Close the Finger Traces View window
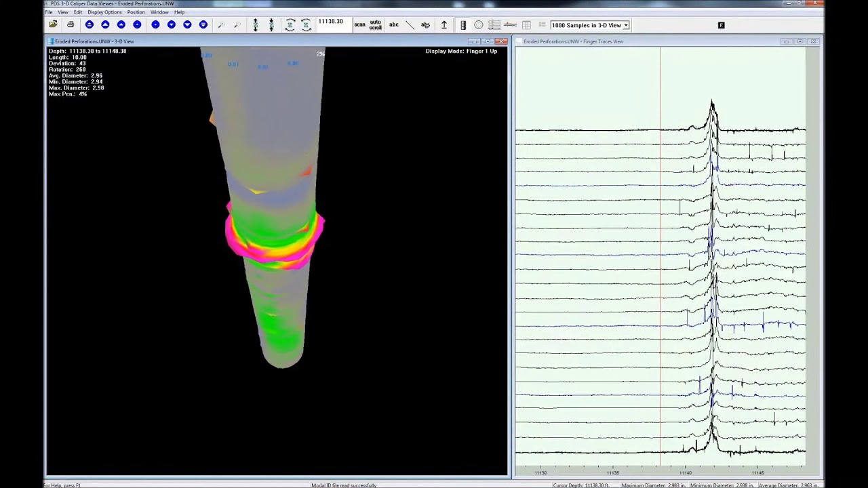The image size is (868, 488). click(x=813, y=41)
